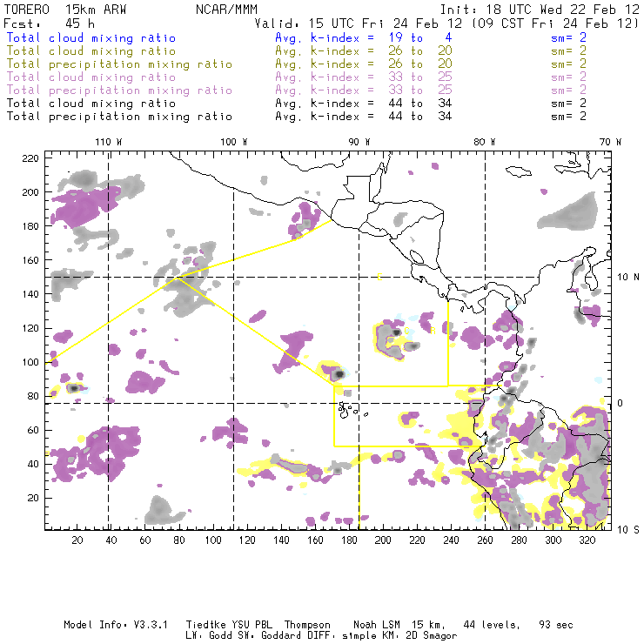Click the 200 tick label on horizontal axis

384,540
